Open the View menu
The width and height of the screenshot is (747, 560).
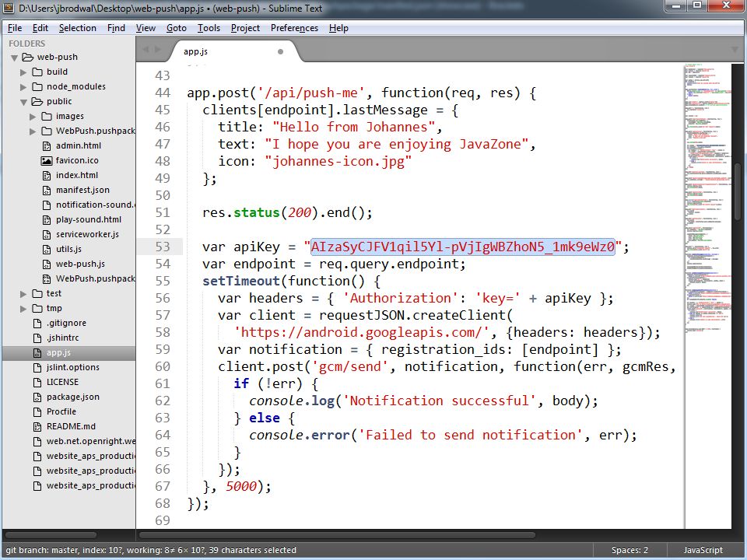tap(146, 28)
